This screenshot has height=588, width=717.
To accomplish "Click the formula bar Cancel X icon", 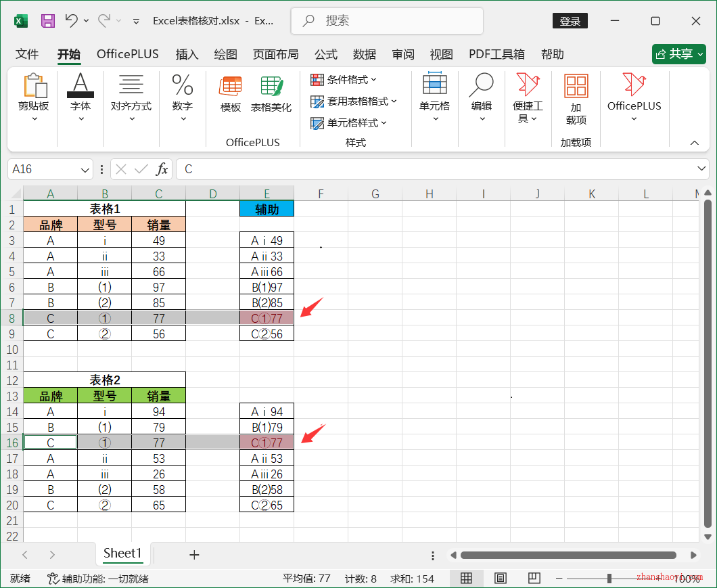I will [121, 169].
